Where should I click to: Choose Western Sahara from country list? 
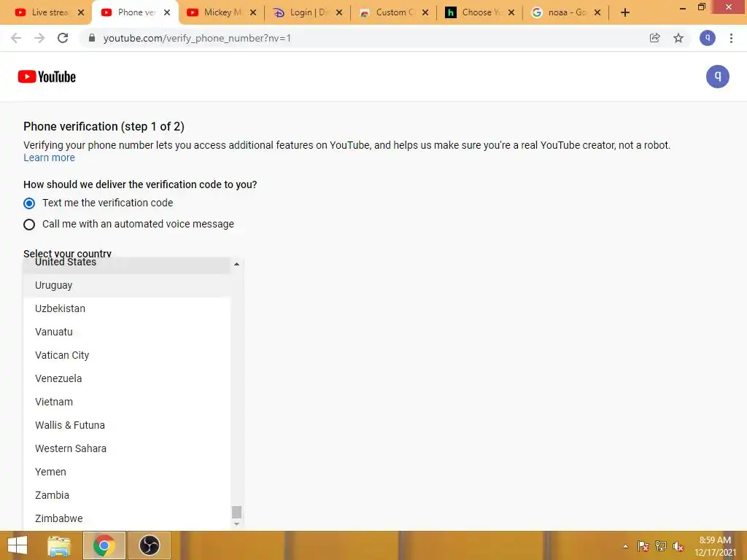pos(127,448)
